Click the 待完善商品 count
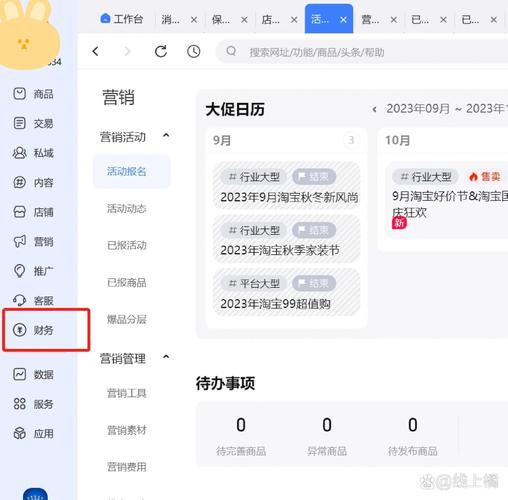Image resolution: width=508 pixels, height=500 pixels. click(x=241, y=425)
